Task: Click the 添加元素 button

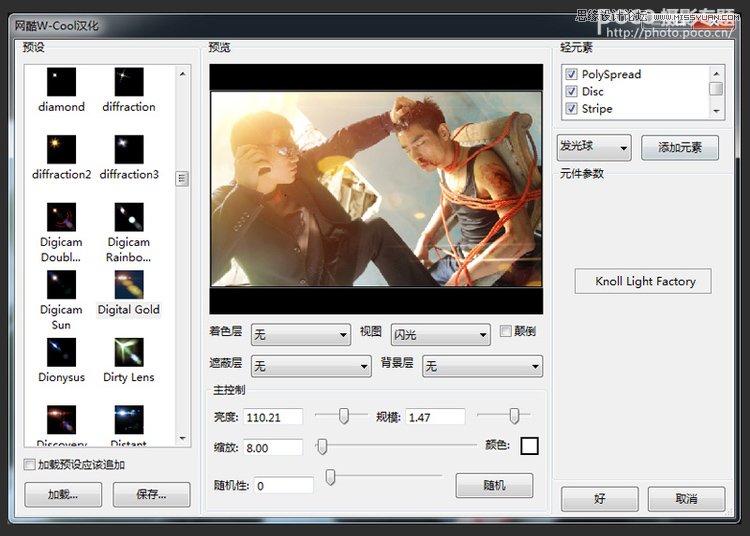Action: point(680,147)
